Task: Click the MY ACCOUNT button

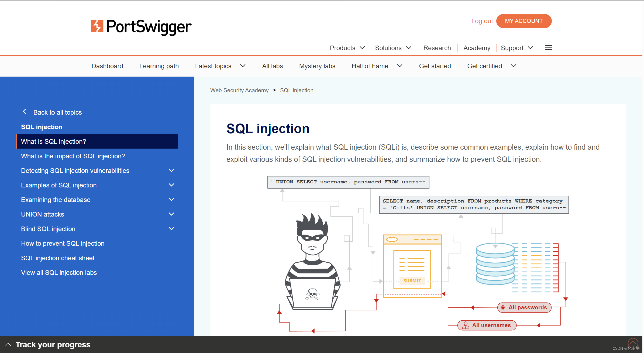Action: (524, 21)
